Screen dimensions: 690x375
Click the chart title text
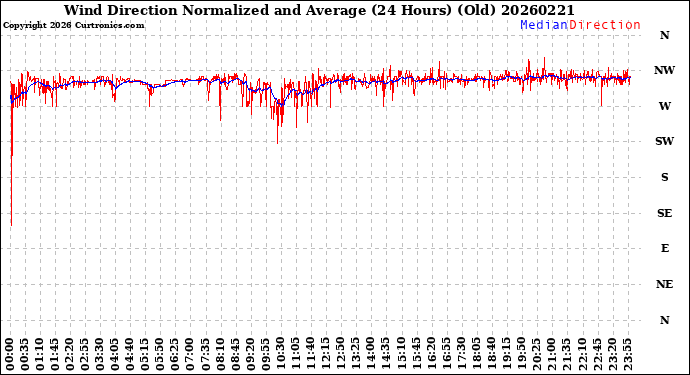point(319,10)
